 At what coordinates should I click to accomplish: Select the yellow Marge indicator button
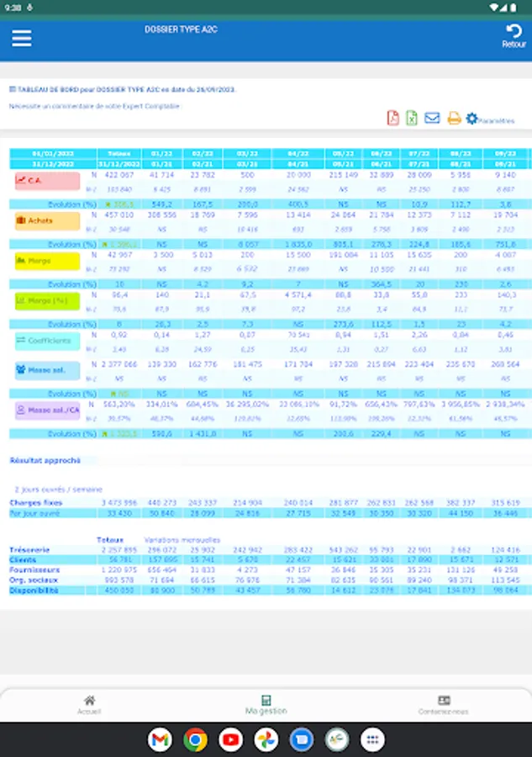(x=47, y=261)
